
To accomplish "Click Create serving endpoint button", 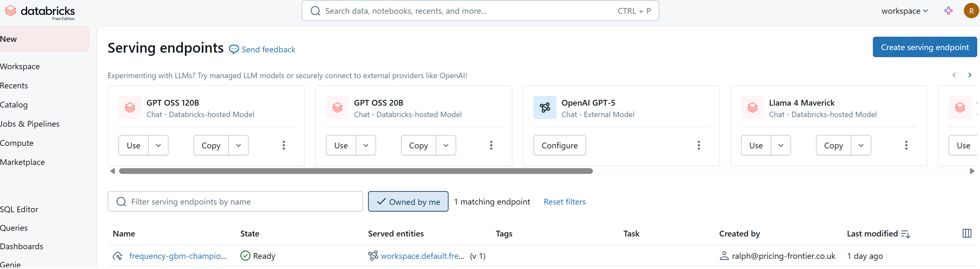I will (924, 47).
